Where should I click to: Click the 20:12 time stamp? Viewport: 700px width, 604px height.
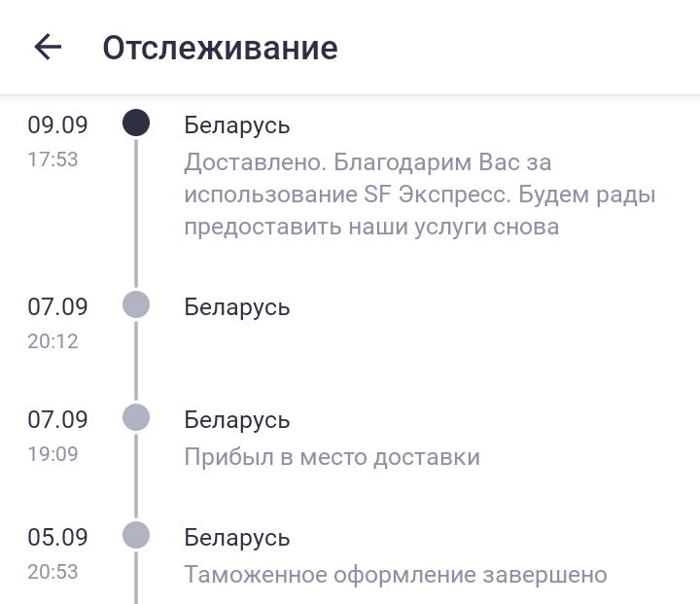coord(52,341)
